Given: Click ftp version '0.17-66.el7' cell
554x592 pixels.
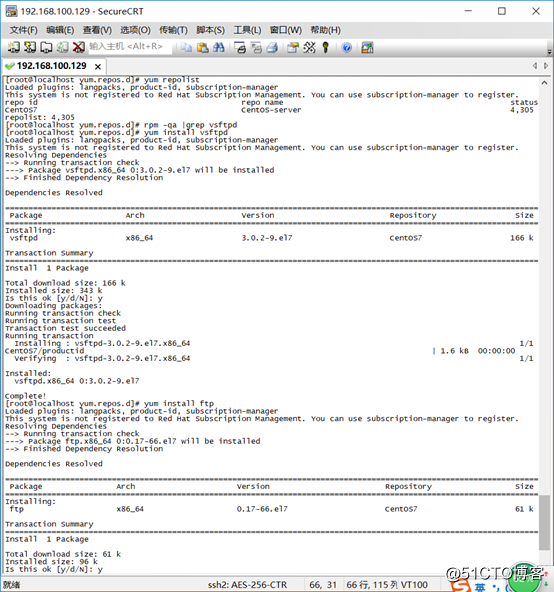Looking at the screenshot, I should click(262, 509).
